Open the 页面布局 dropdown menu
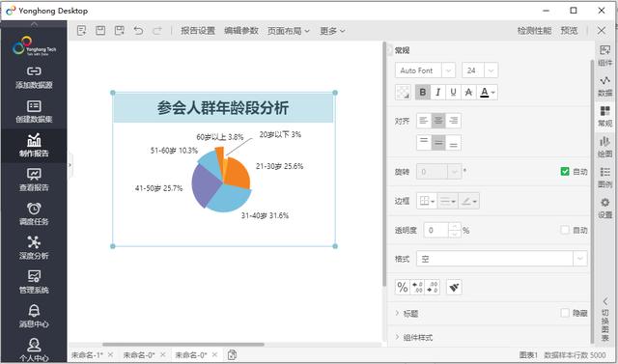This screenshot has width=618, height=364. coord(289,31)
